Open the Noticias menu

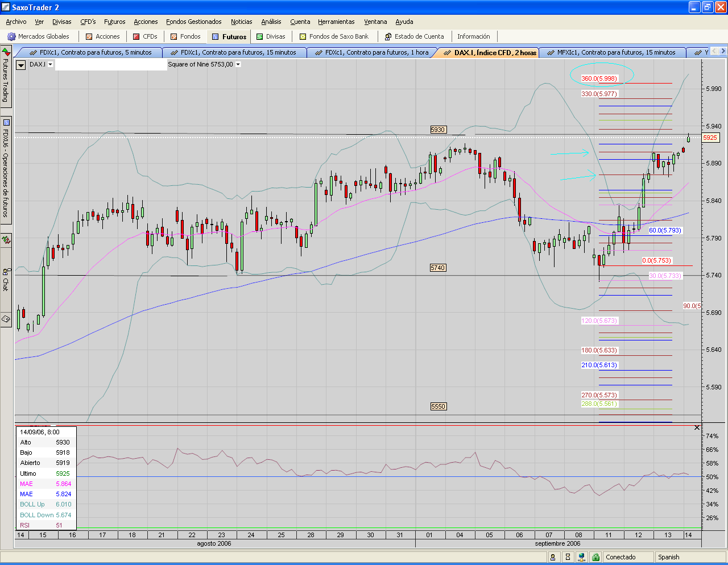241,22
